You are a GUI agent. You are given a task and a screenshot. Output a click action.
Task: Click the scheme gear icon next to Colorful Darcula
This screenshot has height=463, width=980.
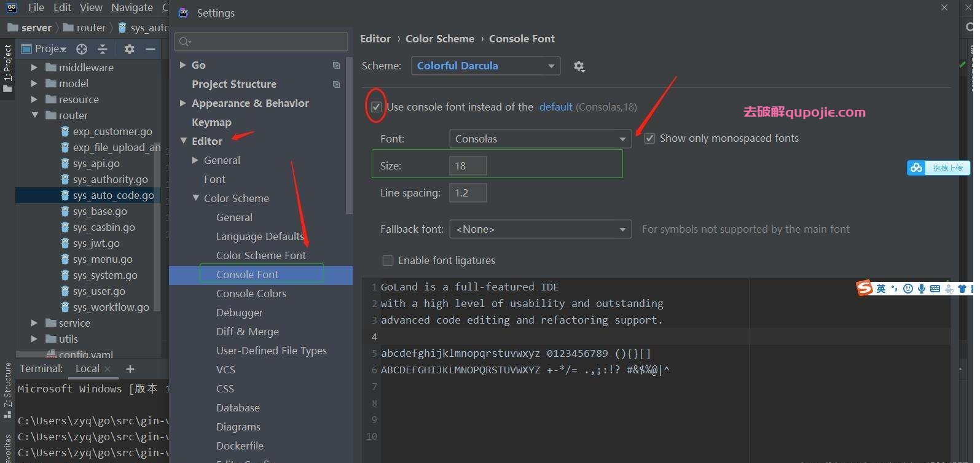(579, 66)
